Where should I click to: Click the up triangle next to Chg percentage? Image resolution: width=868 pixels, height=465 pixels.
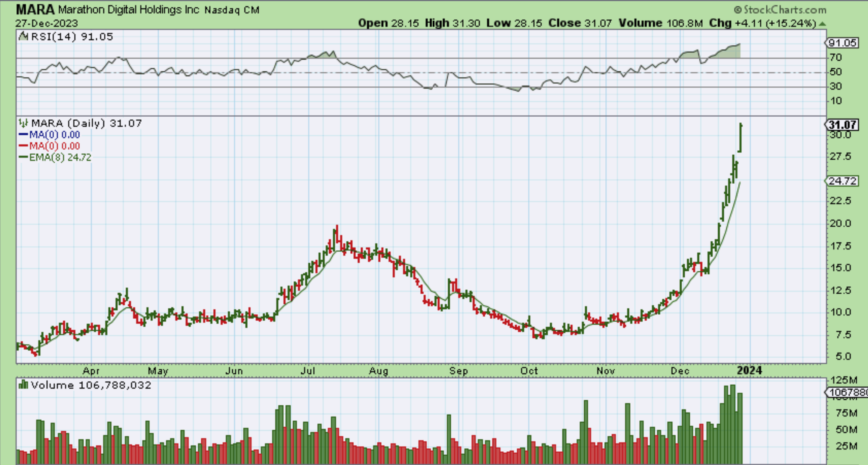point(822,24)
